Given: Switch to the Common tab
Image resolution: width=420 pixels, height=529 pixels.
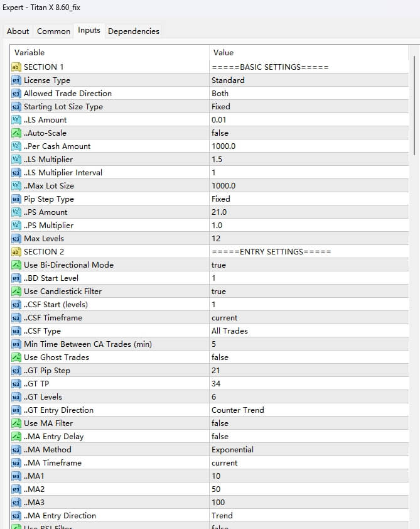Looking at the screenshot, I should tap(53, 31).
